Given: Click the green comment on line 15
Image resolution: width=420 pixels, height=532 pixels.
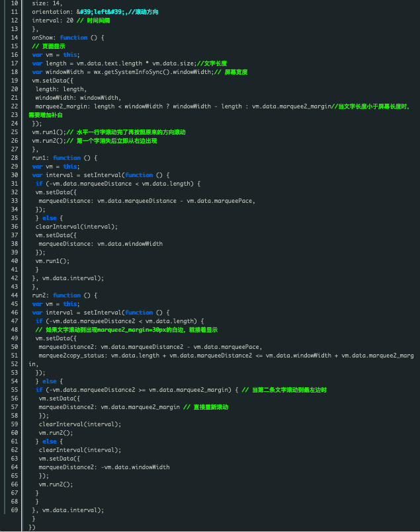Looking at the screenshot, I should (48, 46).
